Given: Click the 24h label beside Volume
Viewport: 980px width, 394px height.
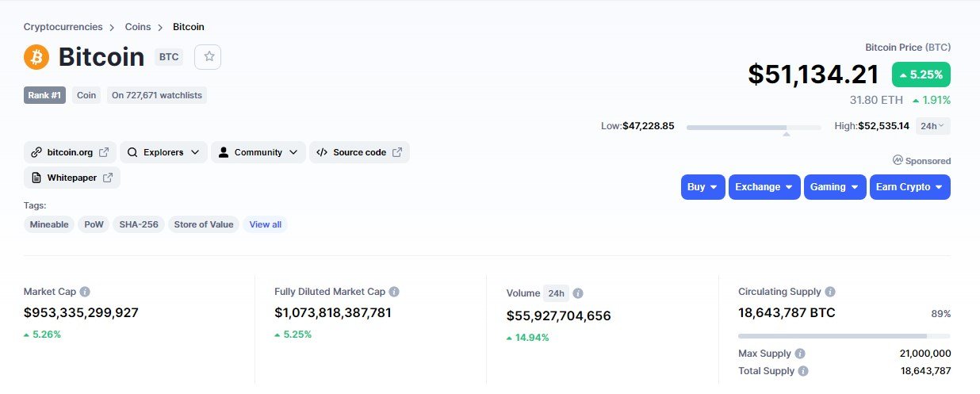Looking at the screenshot, I should click(x=556, y=293).
